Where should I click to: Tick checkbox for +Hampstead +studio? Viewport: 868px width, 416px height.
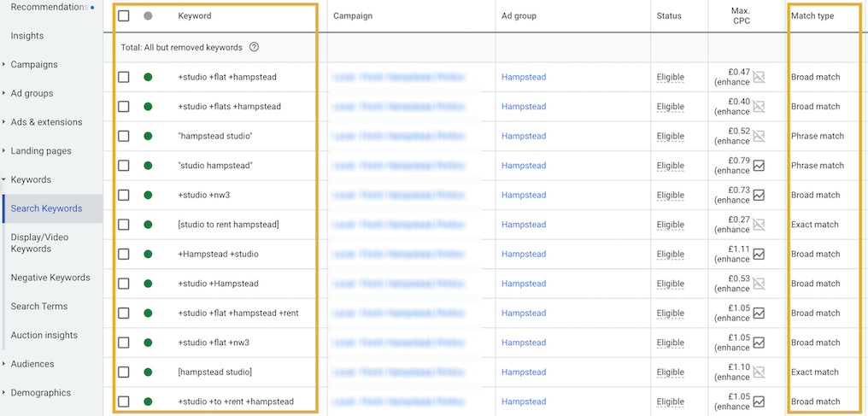tap(123, 254)
